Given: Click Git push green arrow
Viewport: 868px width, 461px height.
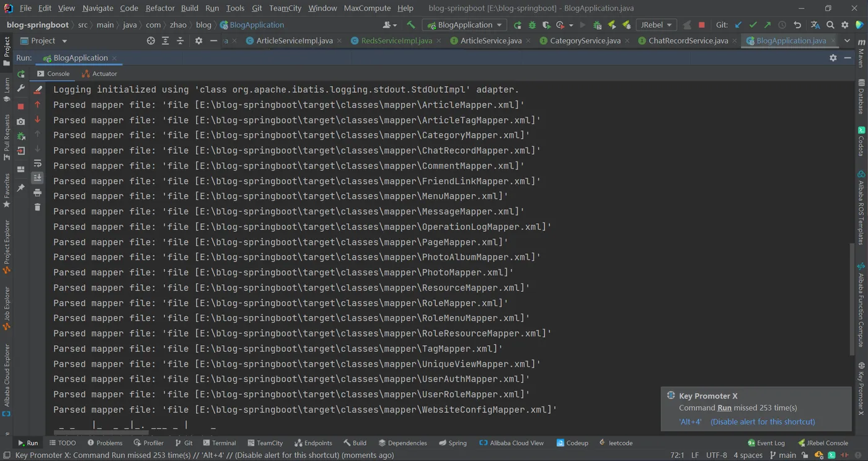Looking at the screenshot, I should pyautogui.click(x=768, y=25).
